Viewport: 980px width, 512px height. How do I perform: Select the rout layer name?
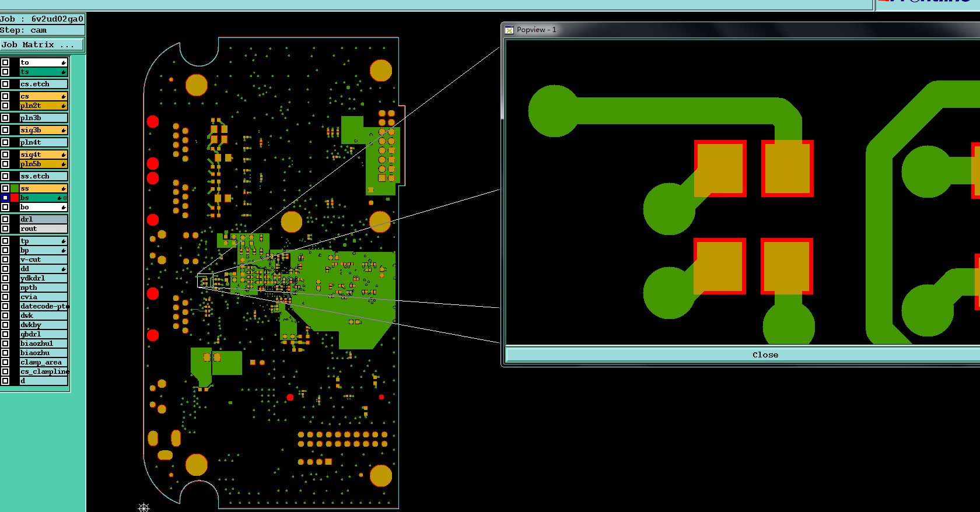(x=44, y=229)
